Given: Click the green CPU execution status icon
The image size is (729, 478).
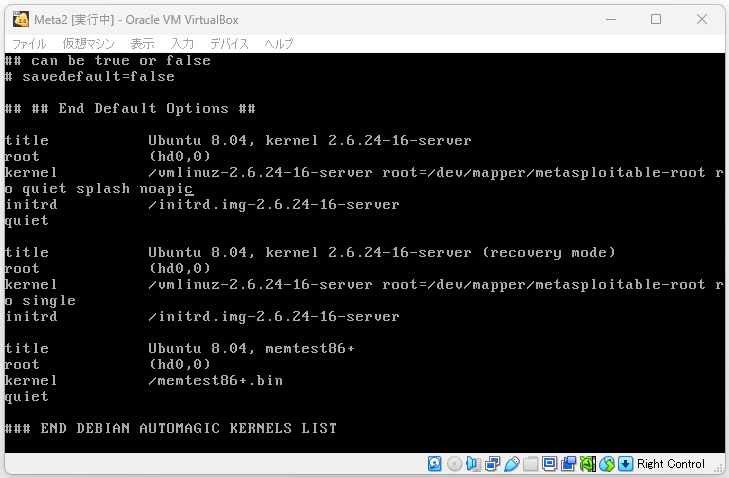Looking at the screenshot, I should pyautogui.click(x=588, y=464).
